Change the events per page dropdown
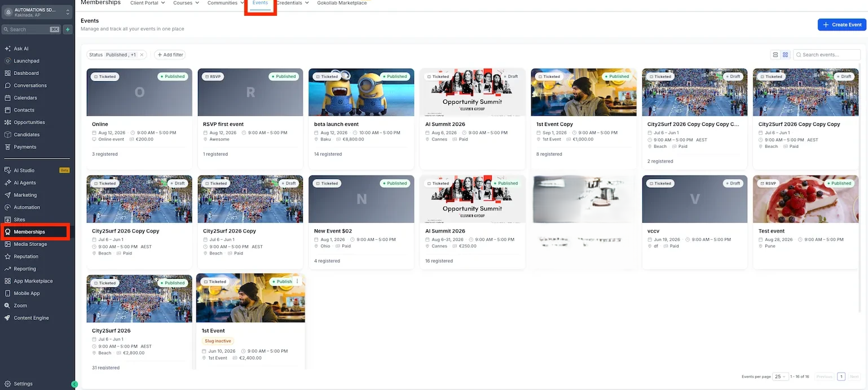Viewport: 868px width, 390px height. [781, 376]
